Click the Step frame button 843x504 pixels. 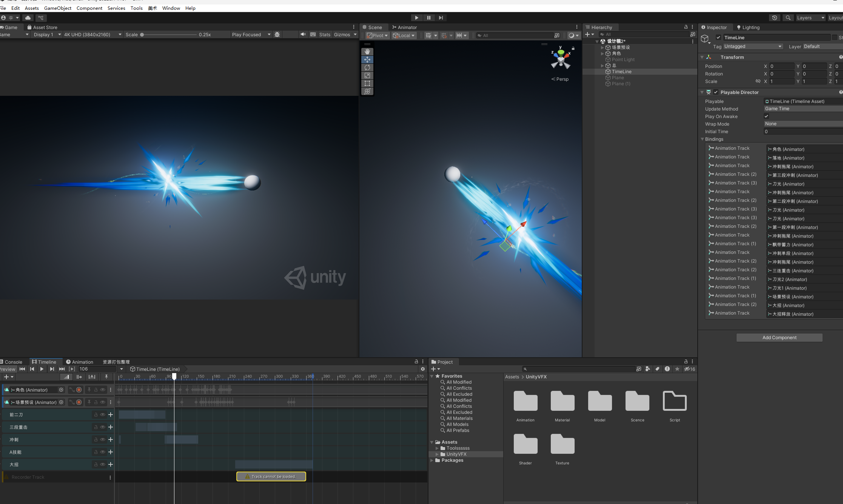tap(441, 18)
